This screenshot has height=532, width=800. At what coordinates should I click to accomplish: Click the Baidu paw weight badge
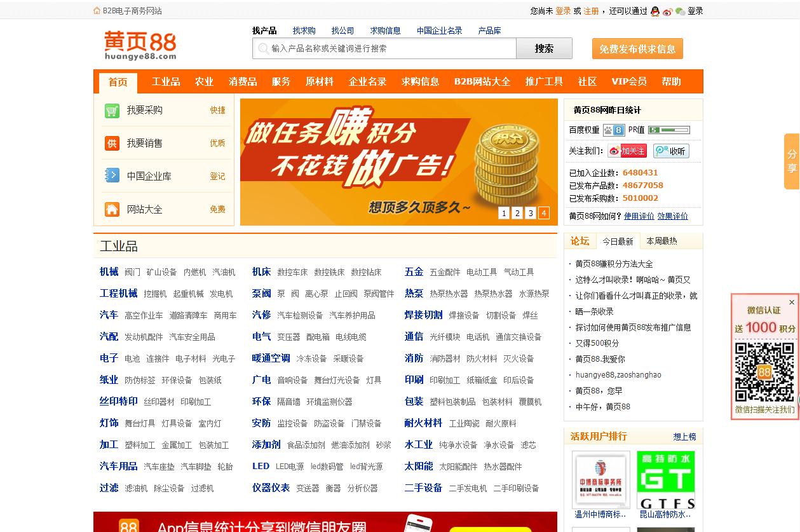tap(614, 130)
